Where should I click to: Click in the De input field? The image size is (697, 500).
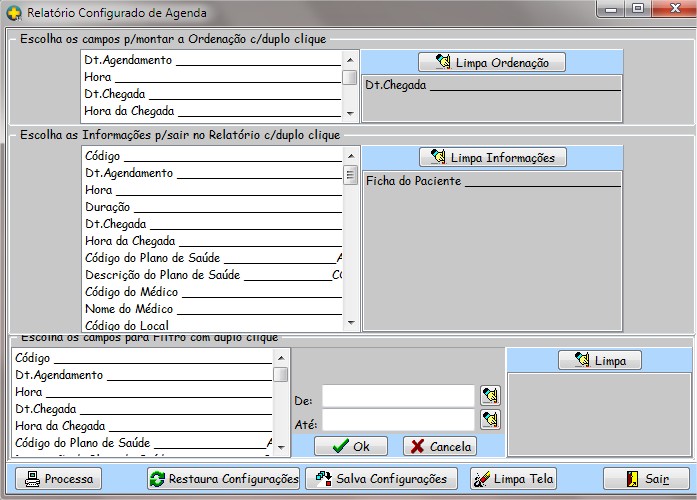pos(397,397)
